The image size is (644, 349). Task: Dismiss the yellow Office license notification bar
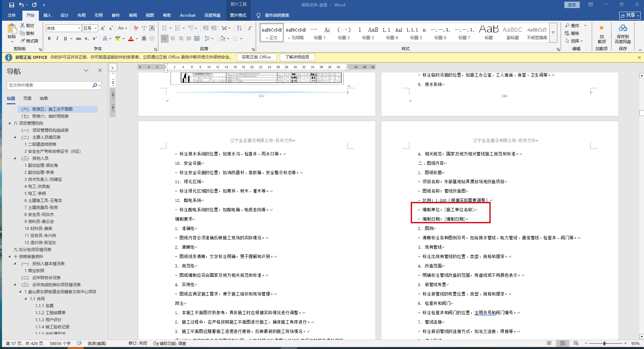(639, 57)
